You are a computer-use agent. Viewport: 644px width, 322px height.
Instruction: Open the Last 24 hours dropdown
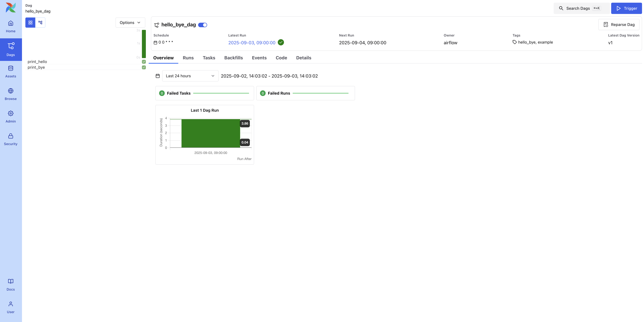coord(190,76)
